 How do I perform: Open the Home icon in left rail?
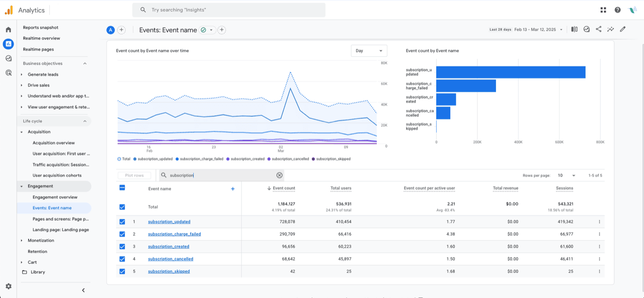point(8,30)
